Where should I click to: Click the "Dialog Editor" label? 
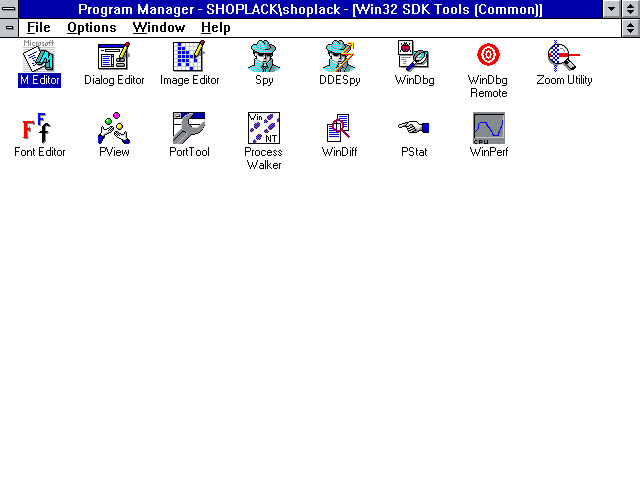coord(114,80)
